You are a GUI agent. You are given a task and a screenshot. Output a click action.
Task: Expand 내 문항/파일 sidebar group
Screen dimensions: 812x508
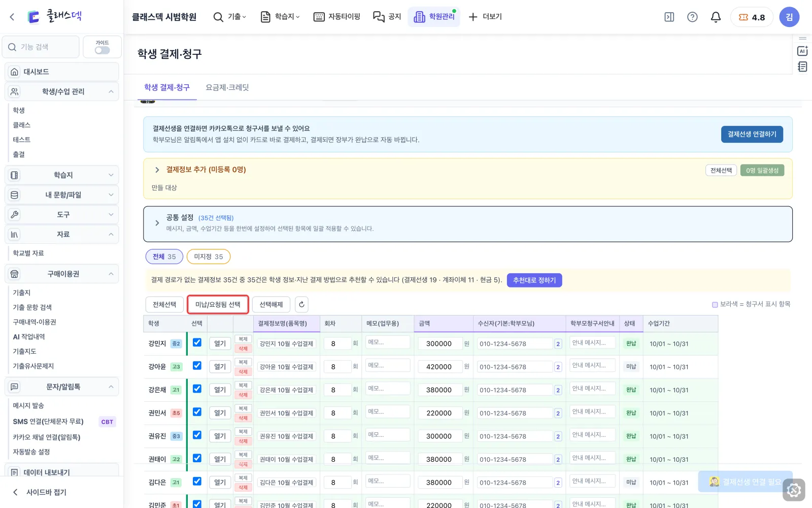point(62,195)
